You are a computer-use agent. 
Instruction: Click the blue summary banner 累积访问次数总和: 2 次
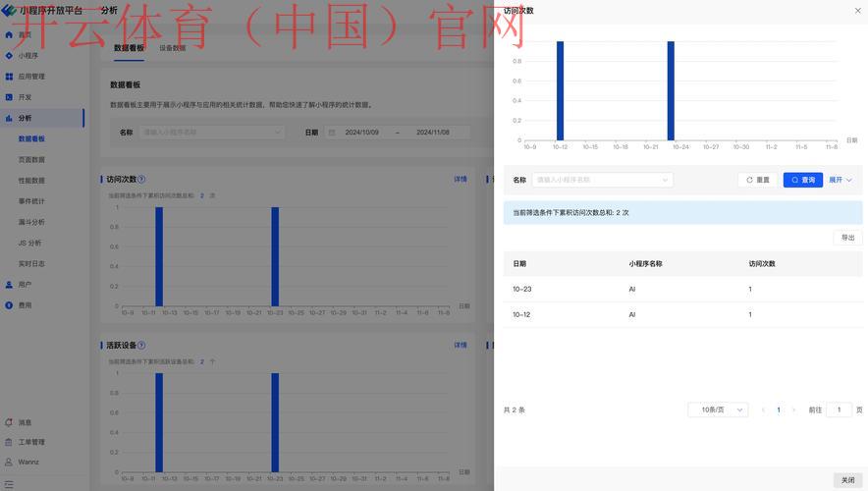682,212
